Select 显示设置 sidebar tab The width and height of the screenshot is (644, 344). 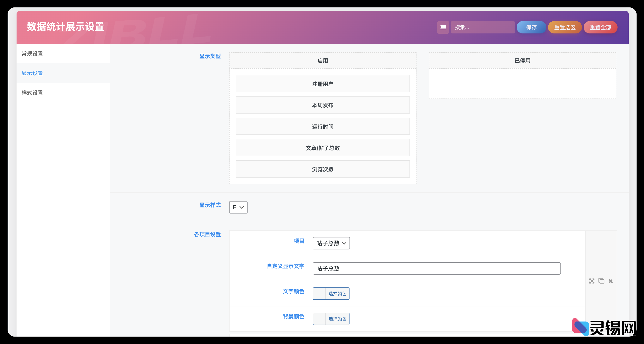coord(32,73)
